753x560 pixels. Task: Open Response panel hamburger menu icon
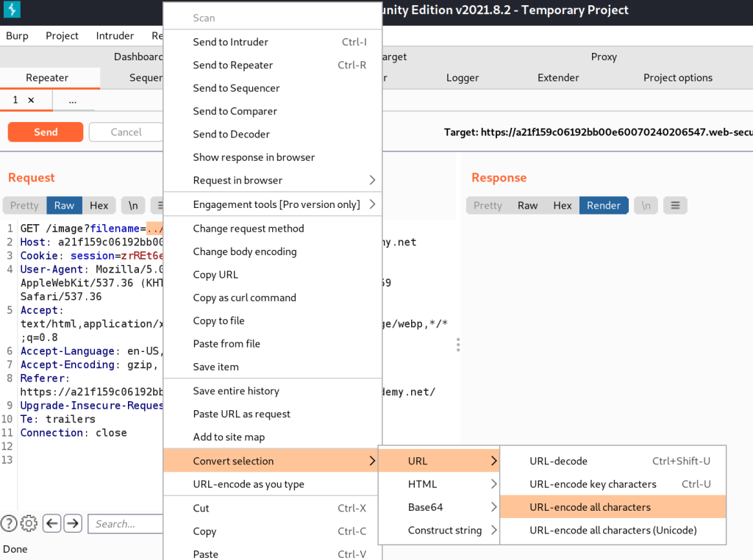click(x=675, y=206)
